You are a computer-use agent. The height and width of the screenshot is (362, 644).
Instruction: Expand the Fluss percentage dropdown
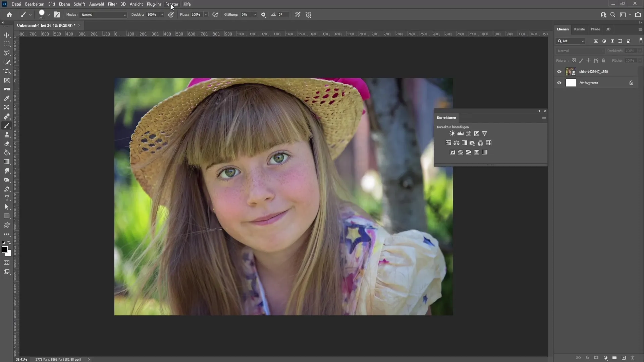206,15
